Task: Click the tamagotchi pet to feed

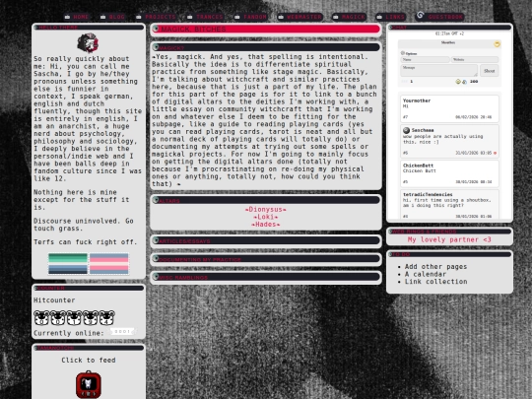Action: [89, 384]
